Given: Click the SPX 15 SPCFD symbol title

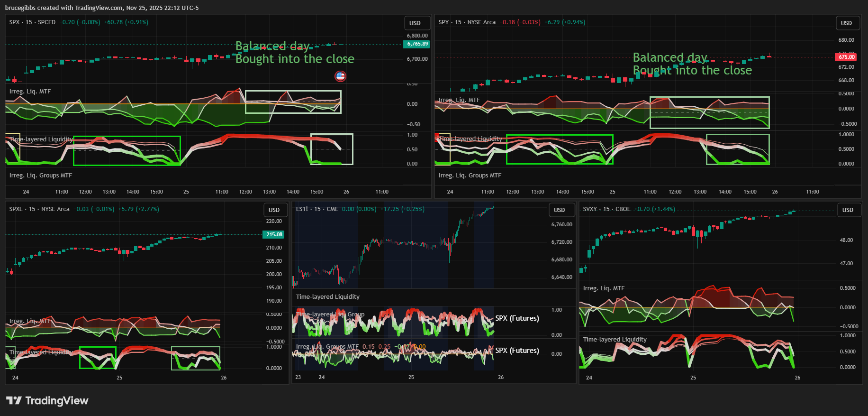Looking at the screenshot, I should pyautogui.click(x=32, y=22).
